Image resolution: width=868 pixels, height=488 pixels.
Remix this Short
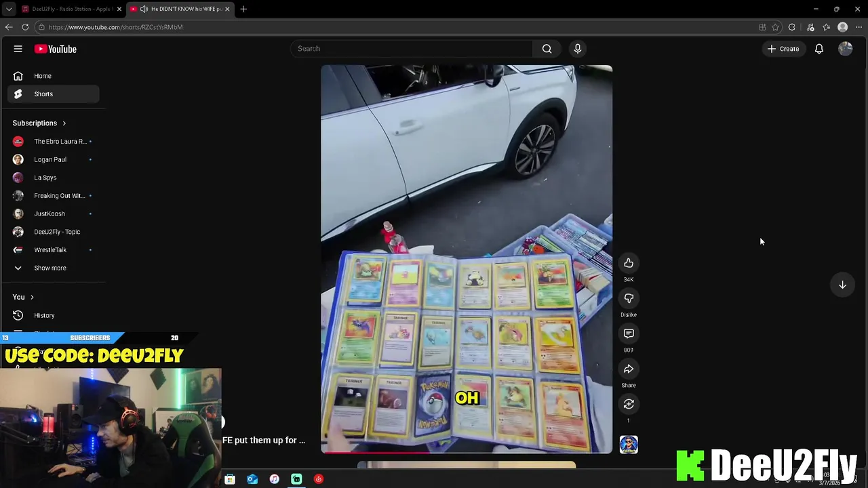[629, 404]
